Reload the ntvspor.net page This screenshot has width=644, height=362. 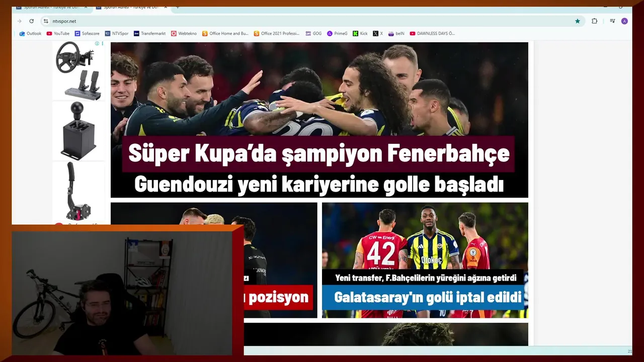click(x=32, y=21)
